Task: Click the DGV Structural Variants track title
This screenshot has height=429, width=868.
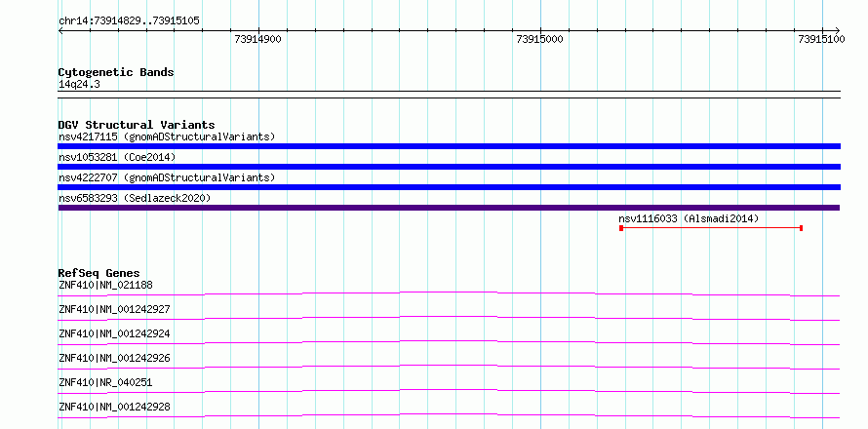Action: 137,125
